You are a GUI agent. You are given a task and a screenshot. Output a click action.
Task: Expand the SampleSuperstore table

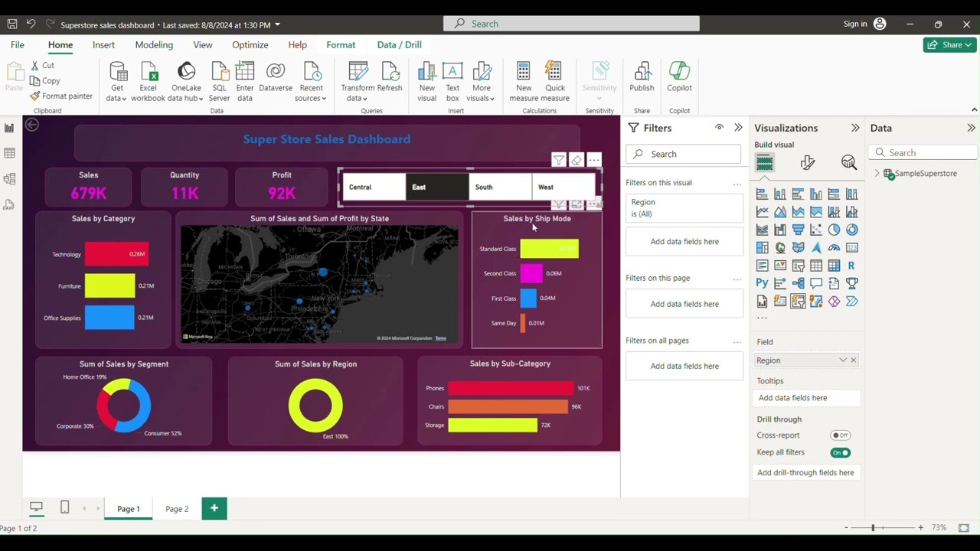tap(877, 174)
